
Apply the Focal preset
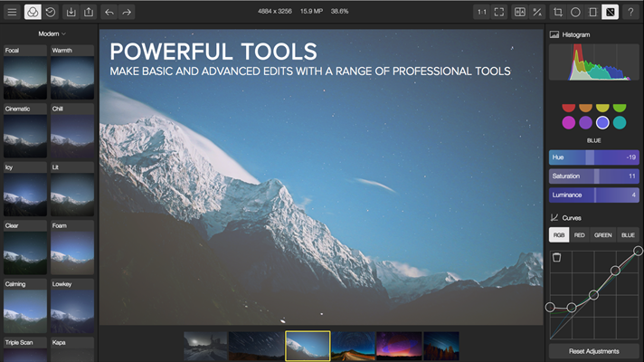(x=25, y=72)
